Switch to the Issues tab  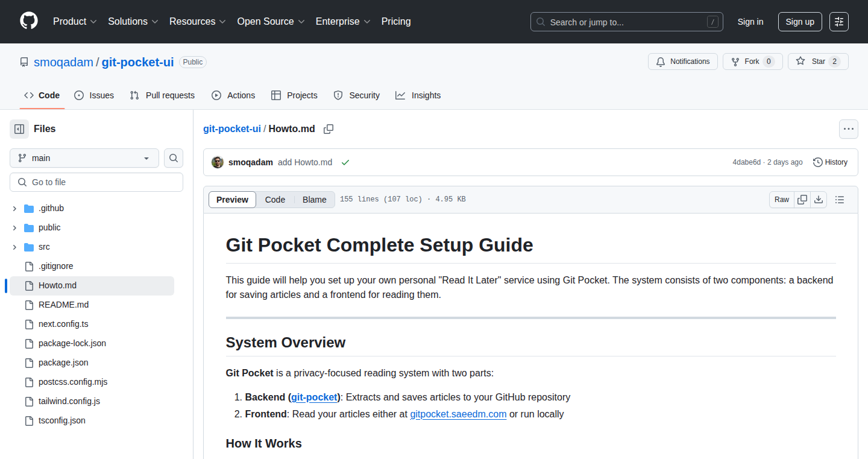click(94, 95)
